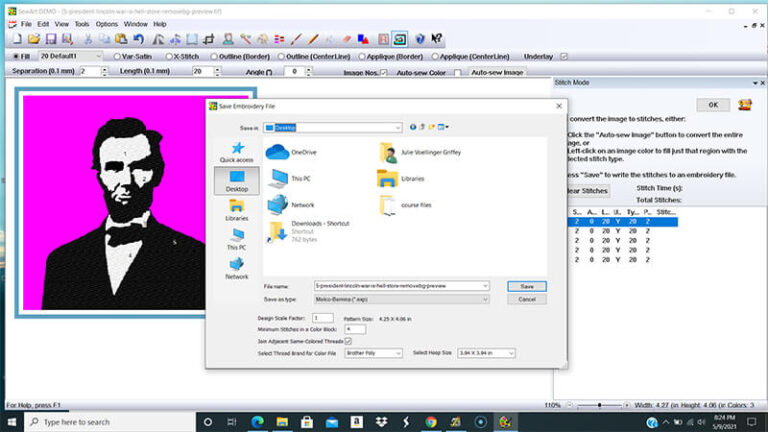The image size is (768, 432).
Task: Select the 'course files' folder in dialog
Action: [x=406, y=205]
